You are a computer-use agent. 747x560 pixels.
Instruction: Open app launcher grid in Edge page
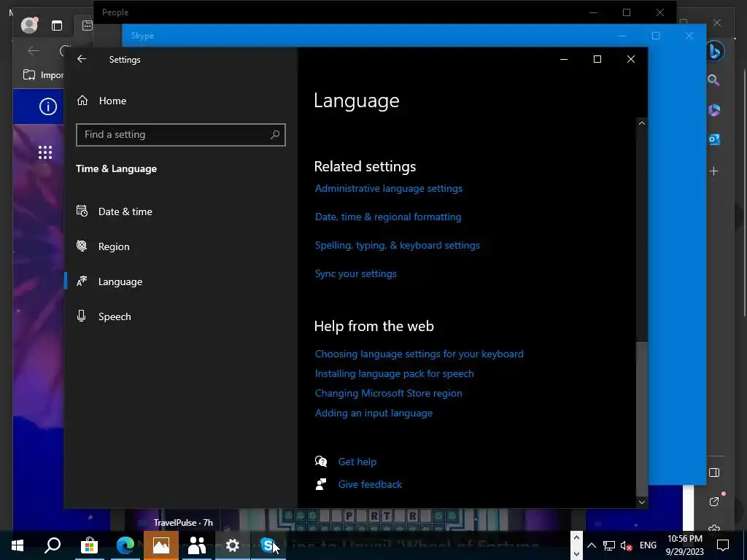[x=45, y=152]
